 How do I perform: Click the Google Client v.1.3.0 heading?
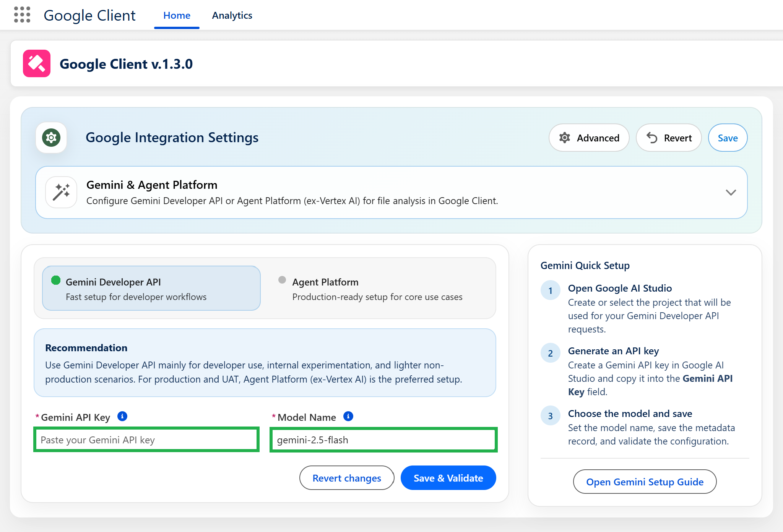[x=126, y=64]
